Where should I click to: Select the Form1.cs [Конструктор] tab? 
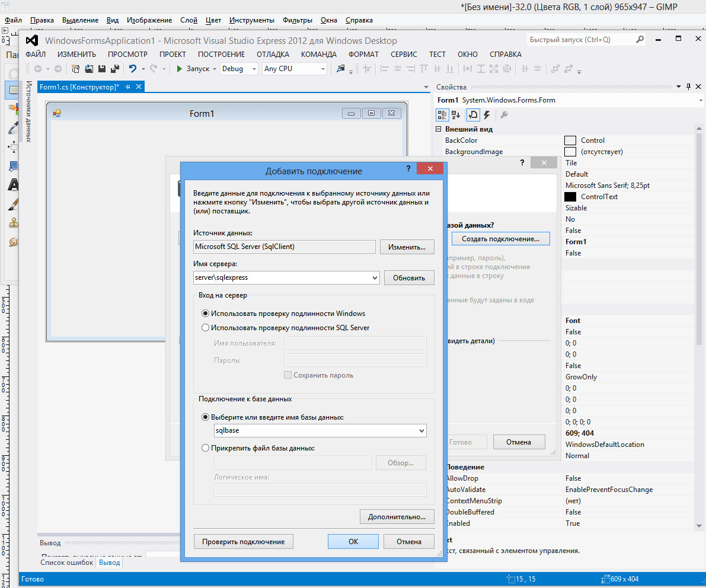pos(79,87)
